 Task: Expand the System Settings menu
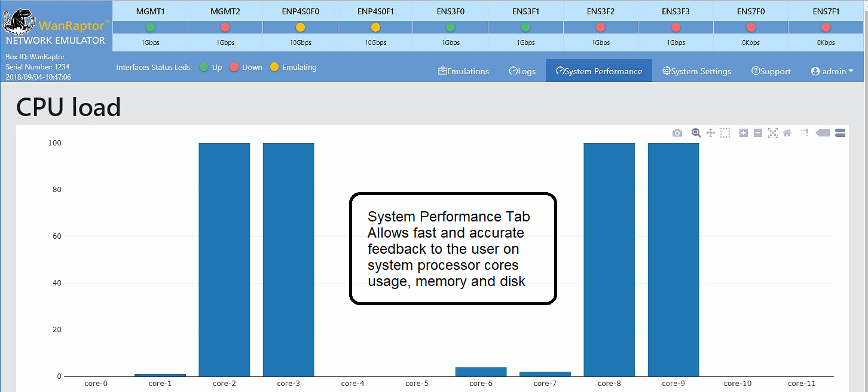pyautogui.click(x=696, y=71)
